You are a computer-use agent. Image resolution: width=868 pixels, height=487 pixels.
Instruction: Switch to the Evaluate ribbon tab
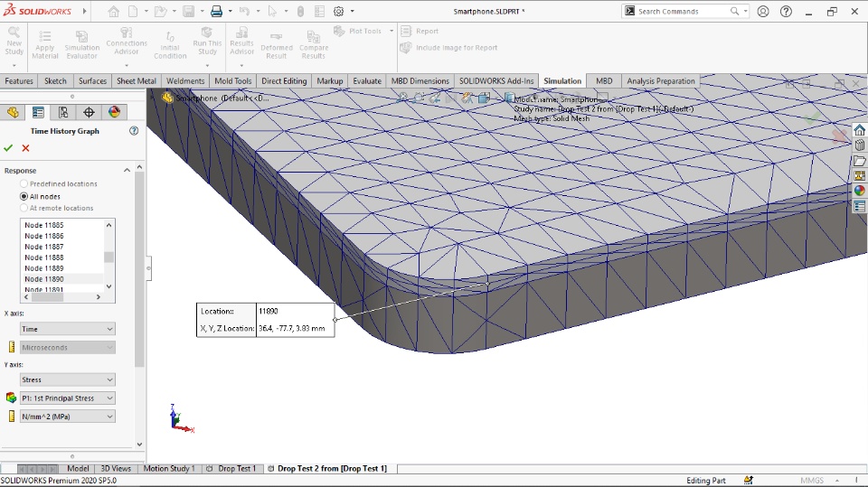tap(367, 81)
